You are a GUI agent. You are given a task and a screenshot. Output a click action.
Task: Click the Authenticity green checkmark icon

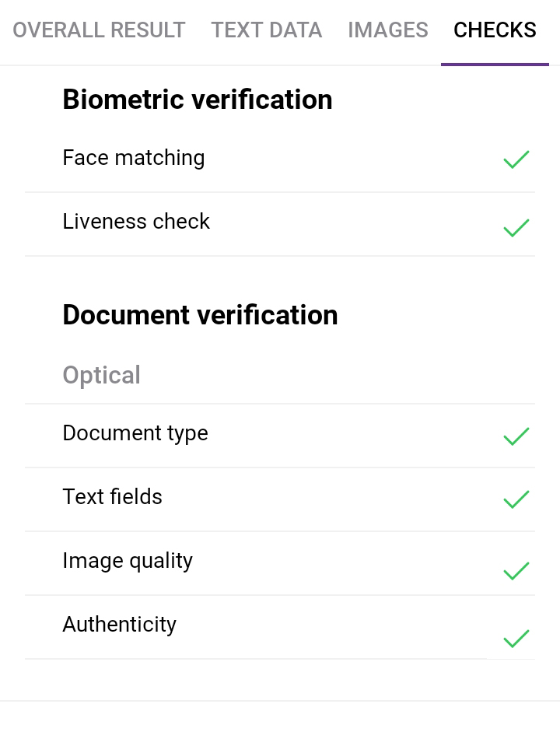coord(516,639)
